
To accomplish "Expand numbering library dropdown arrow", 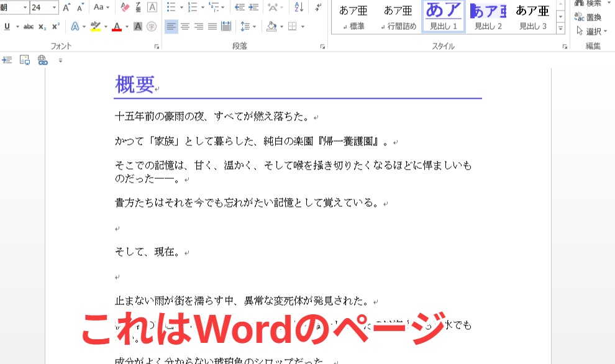I will (x=203, y=7).
